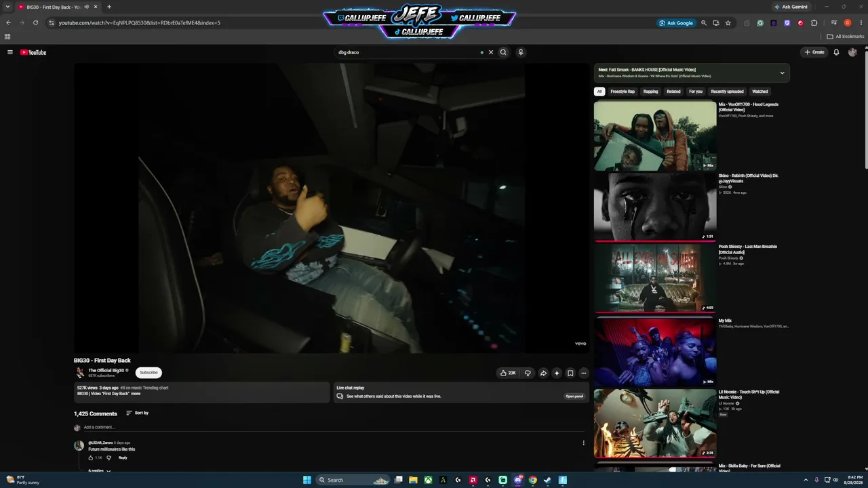Show hidden system tray icons chevron
Viewport: 868px width, 488px height.
pyautogui.click(x=806, y=480)
